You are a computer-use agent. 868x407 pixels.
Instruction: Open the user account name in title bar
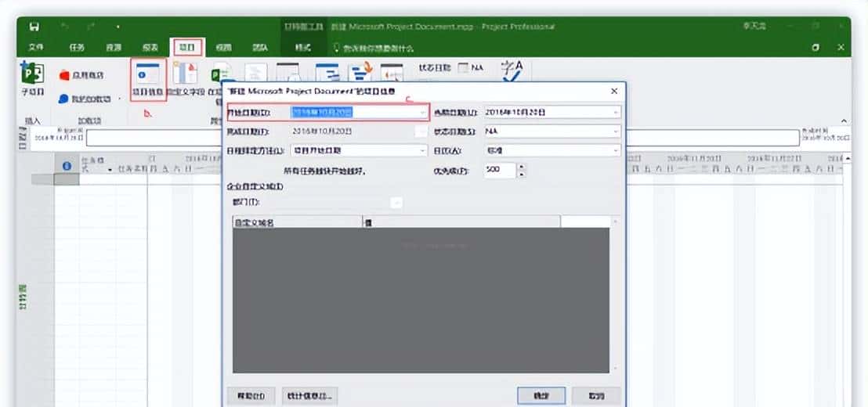click(754, 27)
